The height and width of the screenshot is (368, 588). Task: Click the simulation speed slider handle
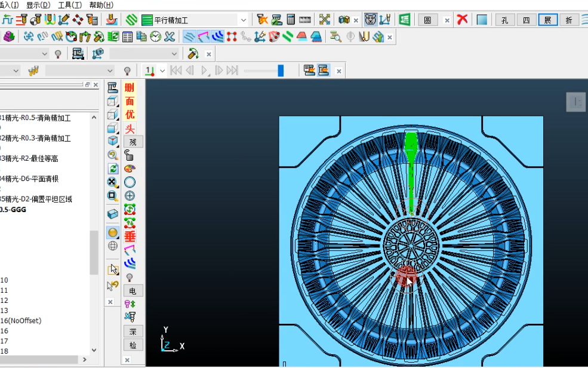(x=281, y=70)
